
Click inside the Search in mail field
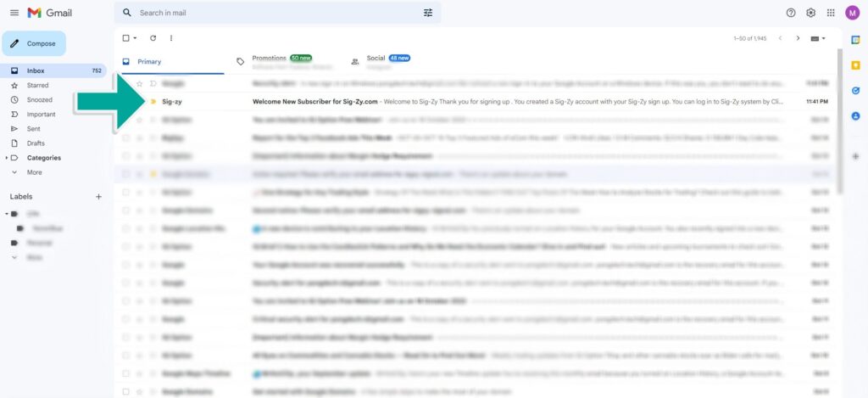coord(271,13)
